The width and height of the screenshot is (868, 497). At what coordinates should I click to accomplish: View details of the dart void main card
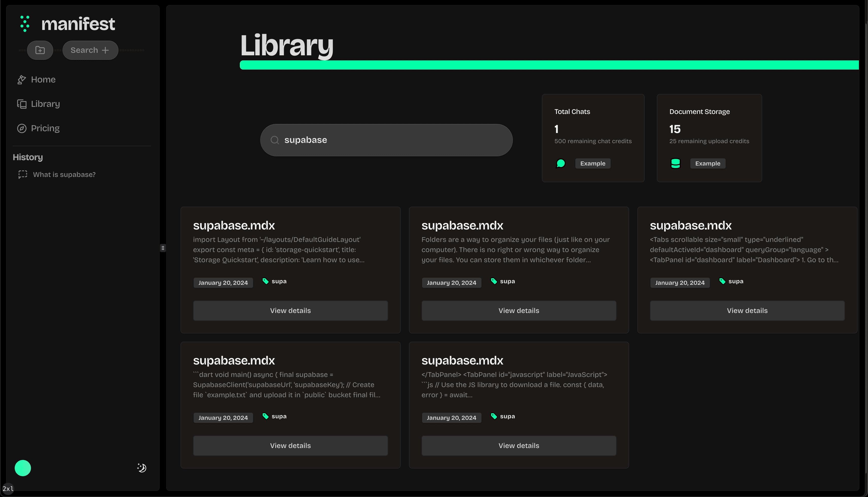290,445
